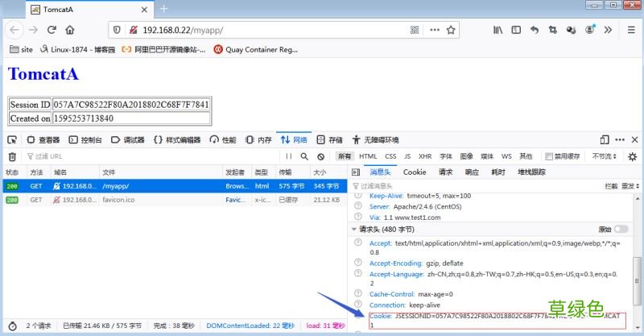
Task: Open the site bookmarks folder
Action: coord(21,50)
